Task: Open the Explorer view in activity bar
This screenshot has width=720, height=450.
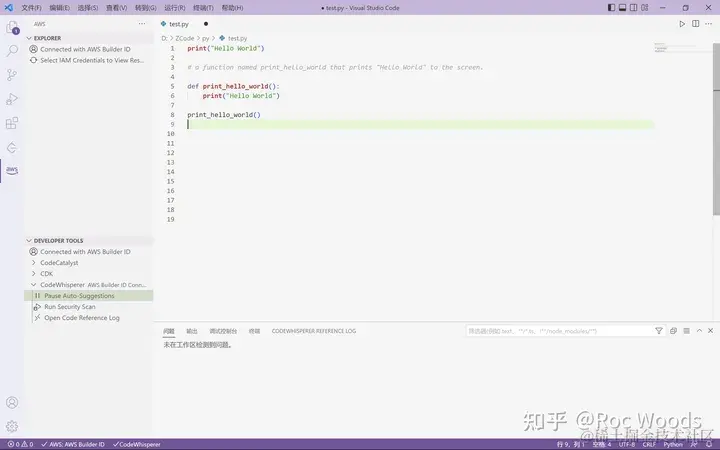Action: (12, 28)
